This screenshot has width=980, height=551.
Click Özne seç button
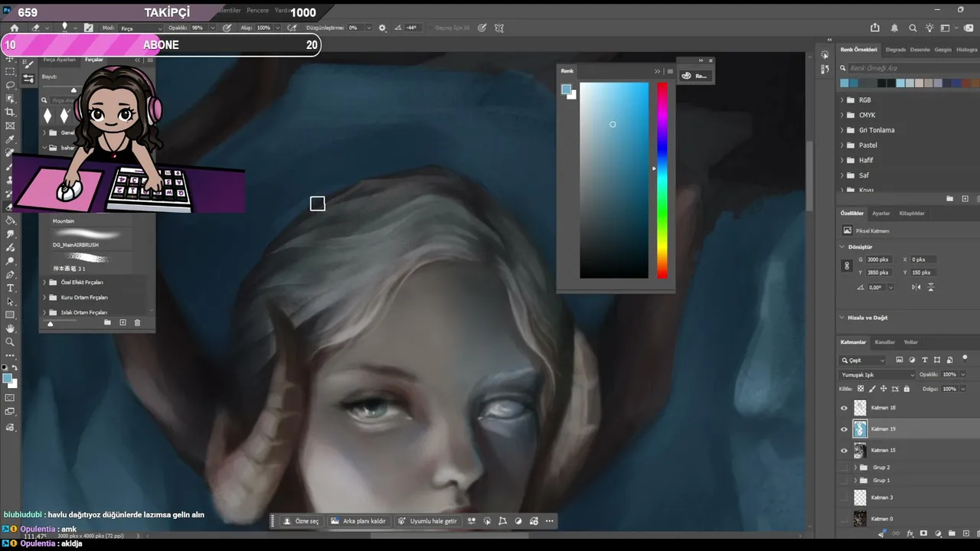pos(301,521)
